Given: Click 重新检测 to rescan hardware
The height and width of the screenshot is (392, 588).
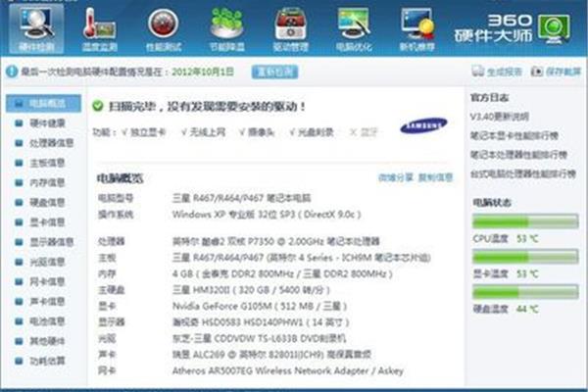Looking at the screenshot, I should click(x=274, y=72).
